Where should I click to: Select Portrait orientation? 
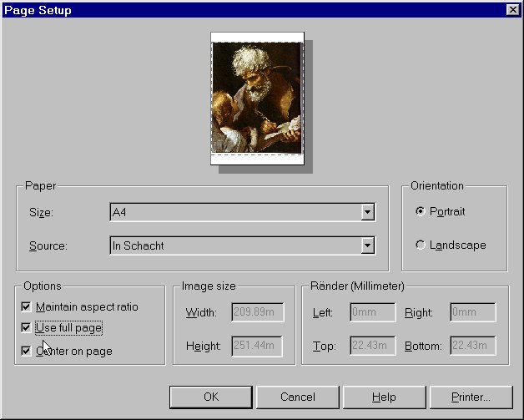pos(420,212)
